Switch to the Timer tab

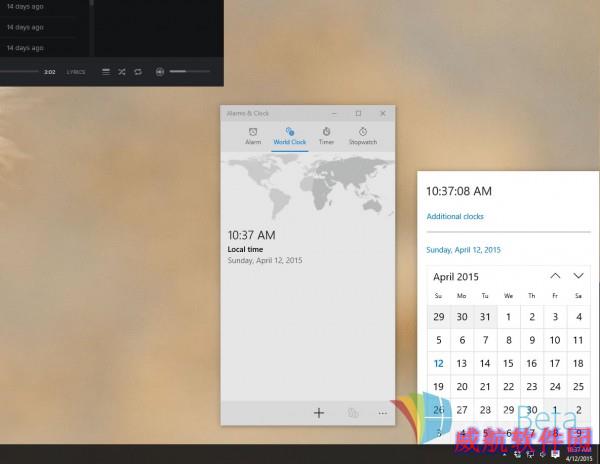pos(326,136)
